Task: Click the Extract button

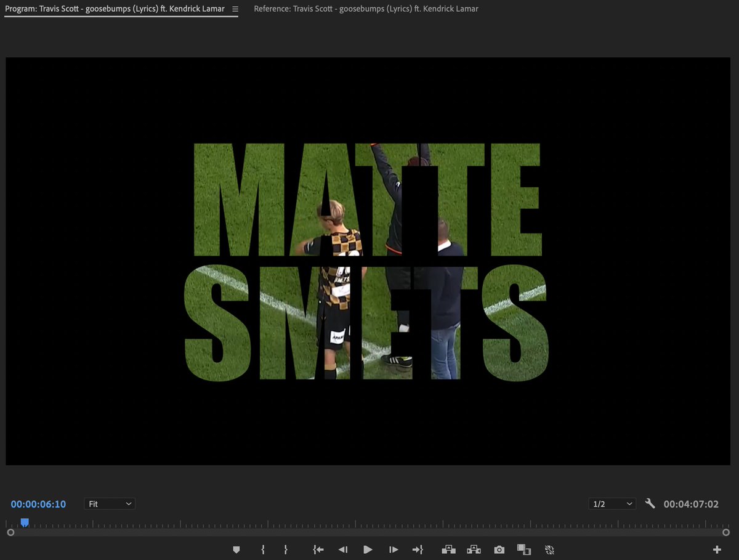Action: pos(474,550)
